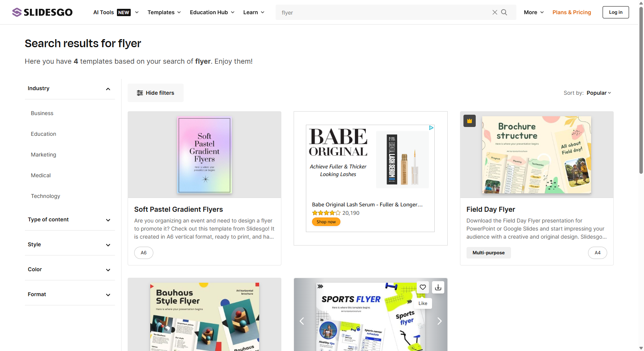Open the Templates menu
Screen dimensions: 644x351
(164, 12)
